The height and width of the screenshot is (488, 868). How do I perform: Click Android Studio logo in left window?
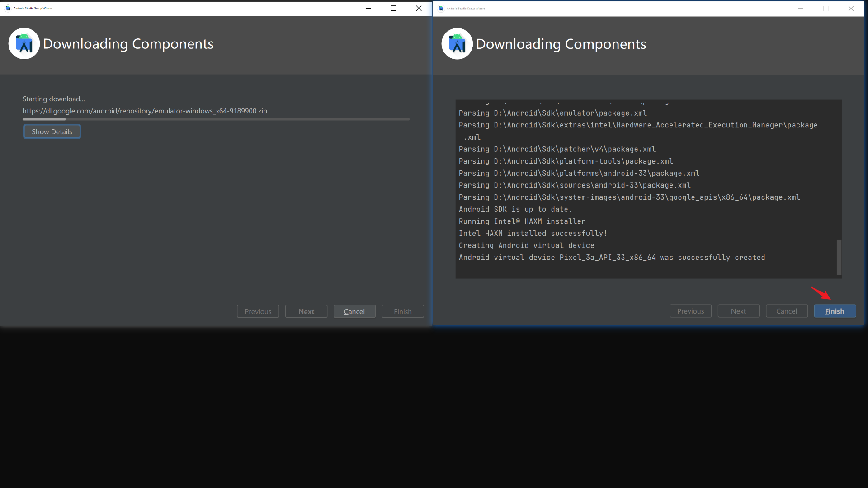24,44
